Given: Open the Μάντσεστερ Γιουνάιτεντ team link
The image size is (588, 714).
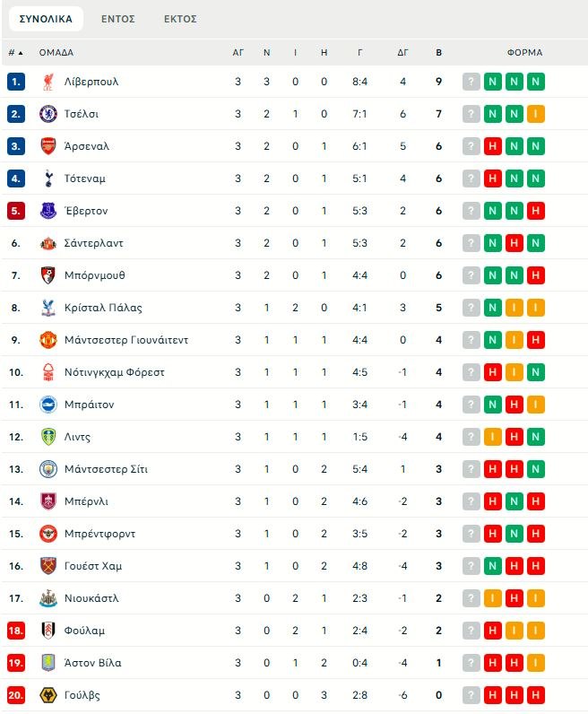Looking at the screenshot, I should [126, 340].
